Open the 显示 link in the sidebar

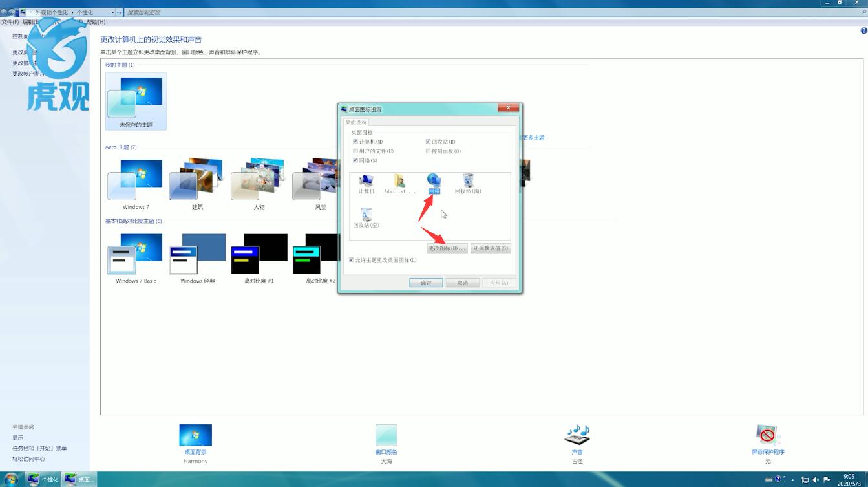(x=17, y=438)
